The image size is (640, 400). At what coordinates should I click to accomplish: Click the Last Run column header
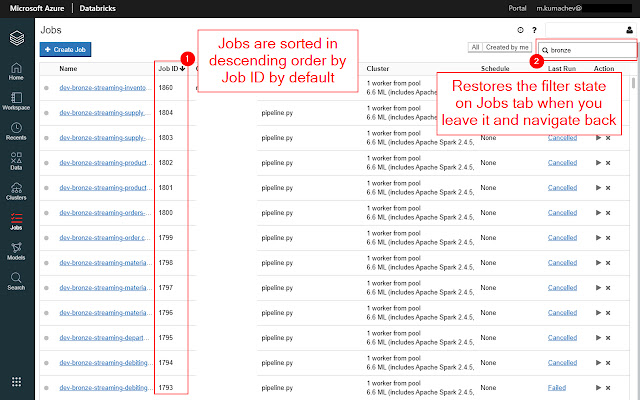[562, 69]
